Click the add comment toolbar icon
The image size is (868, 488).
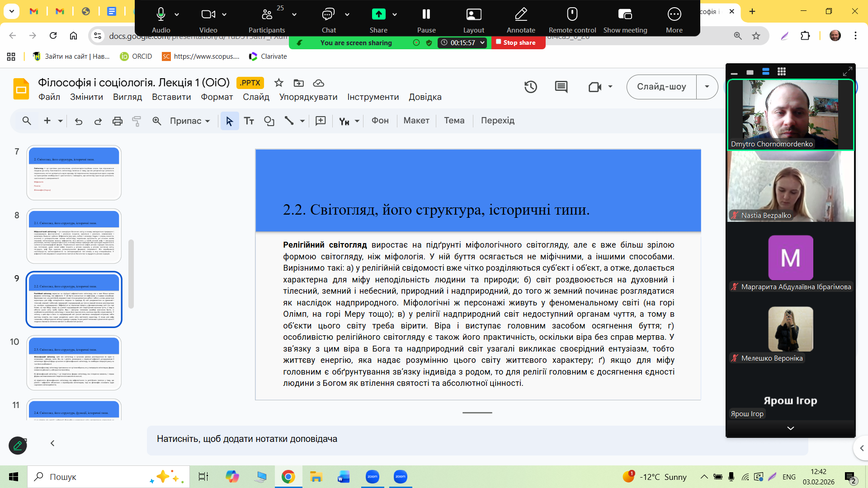click(x=321, y=121)
